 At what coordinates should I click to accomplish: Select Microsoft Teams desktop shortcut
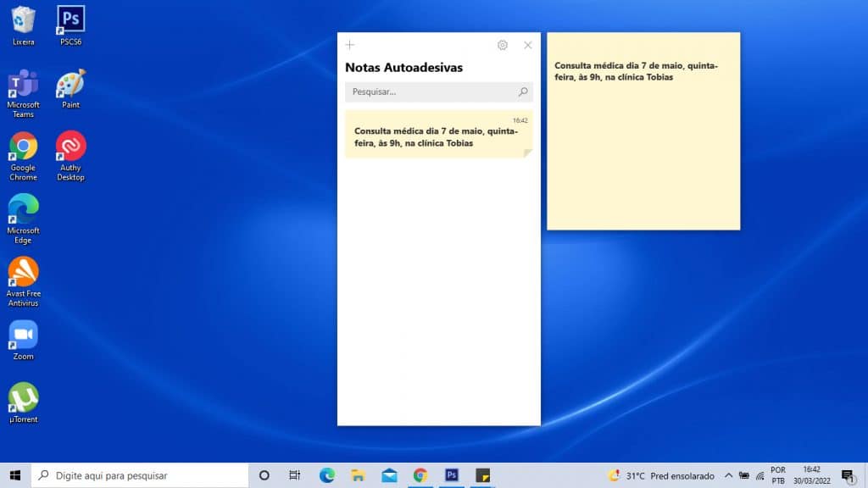tap(23, 93)
